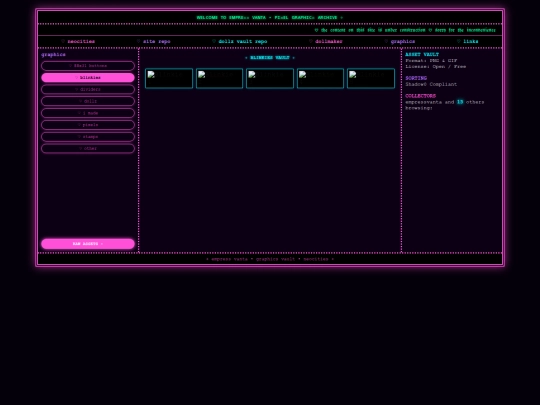Click the highlighted visitor count number

[460, 102]
